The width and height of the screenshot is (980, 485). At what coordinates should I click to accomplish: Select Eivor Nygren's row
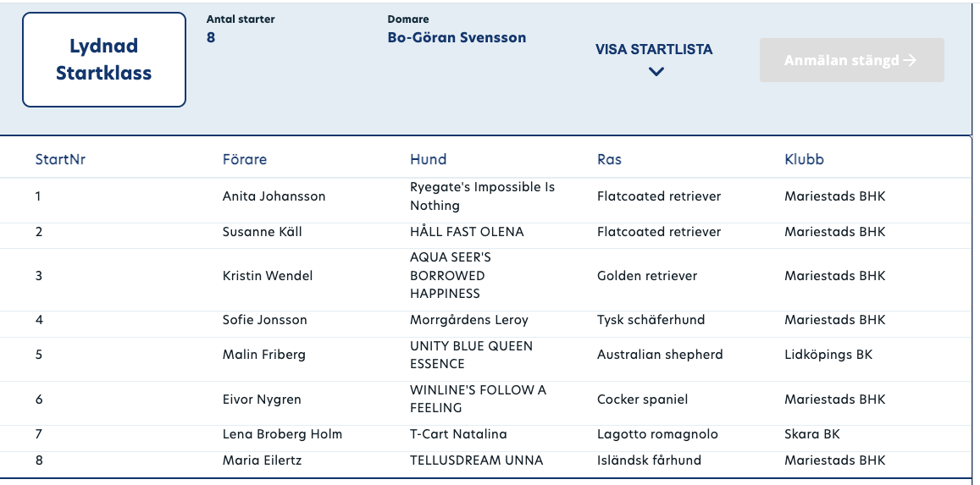tap(486, 400)
